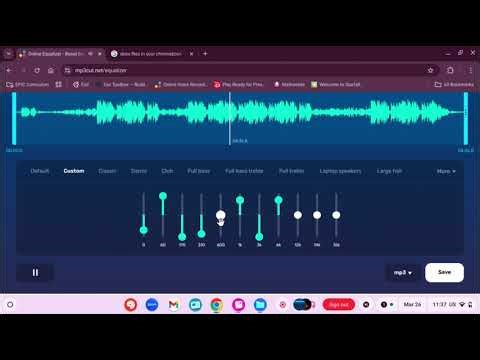Open the Mar 26 date calendar
Screen dimensions: 480x360
[412, 305]
